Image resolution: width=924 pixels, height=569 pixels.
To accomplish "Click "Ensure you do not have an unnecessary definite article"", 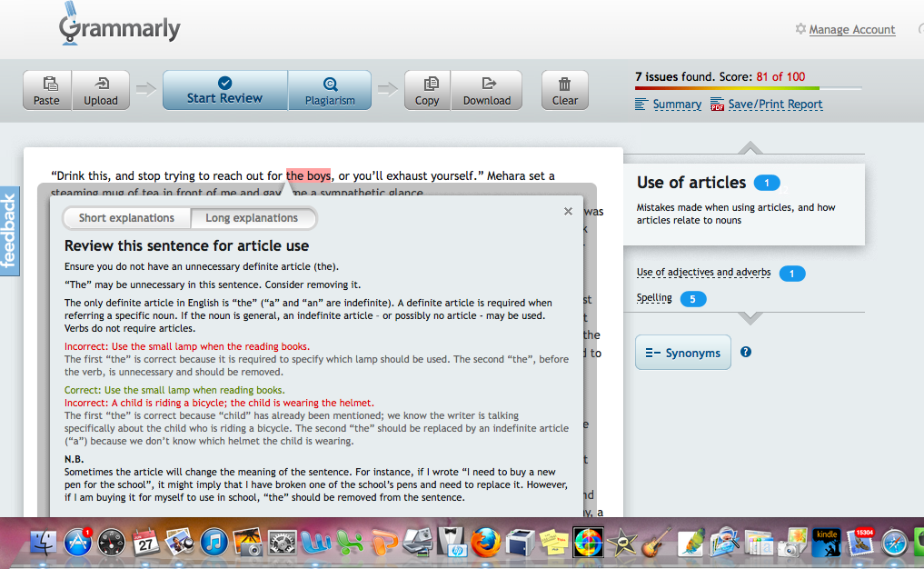I will point(202,266).
